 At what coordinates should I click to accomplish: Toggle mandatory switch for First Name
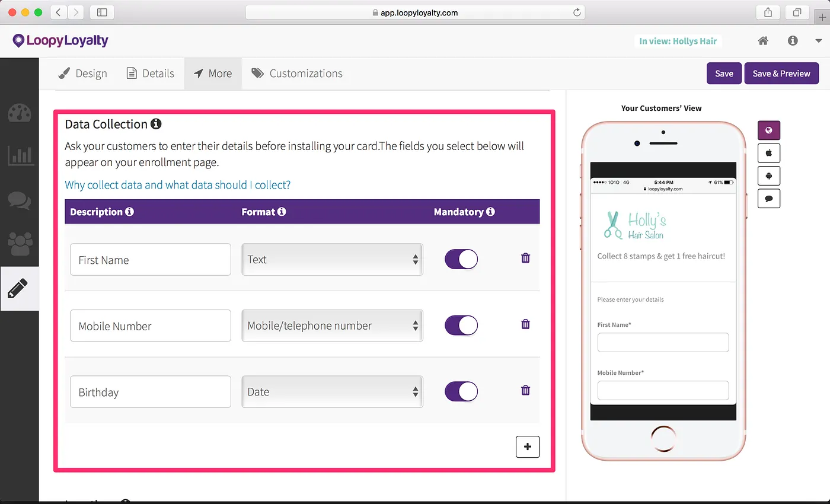(461, 259)
